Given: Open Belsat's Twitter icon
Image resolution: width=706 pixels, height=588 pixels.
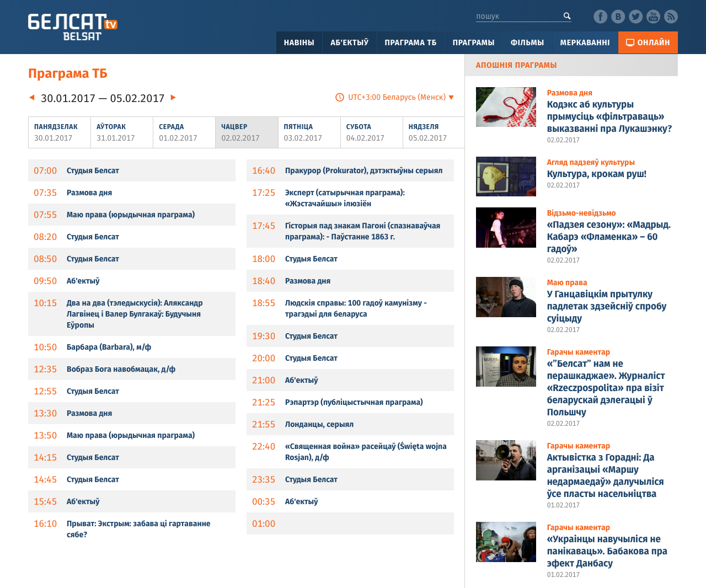Looking at the screenshot, I should click(x=635, y=16).
